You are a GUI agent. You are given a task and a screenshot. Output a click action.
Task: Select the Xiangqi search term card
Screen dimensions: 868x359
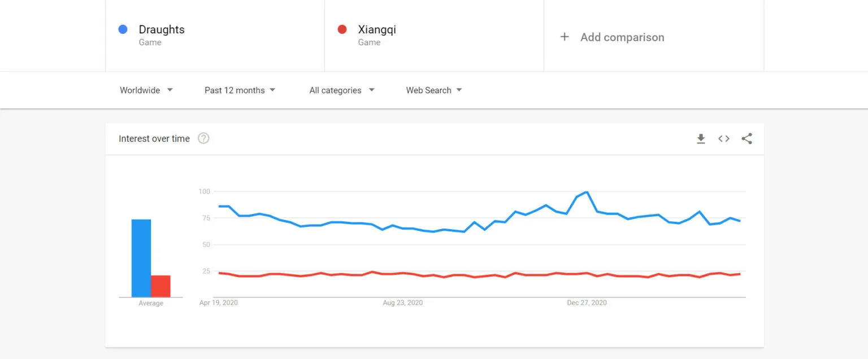coord(433,35)
